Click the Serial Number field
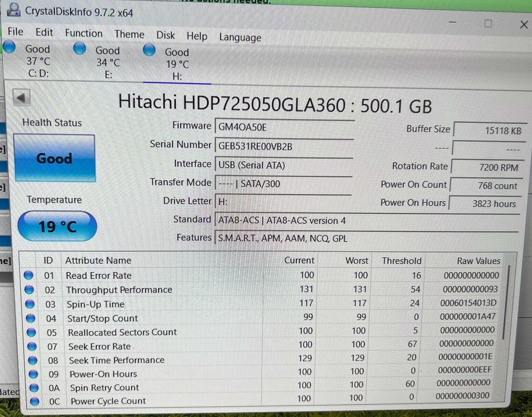Screen dimensions: 532x417 (x=284, y=146)
